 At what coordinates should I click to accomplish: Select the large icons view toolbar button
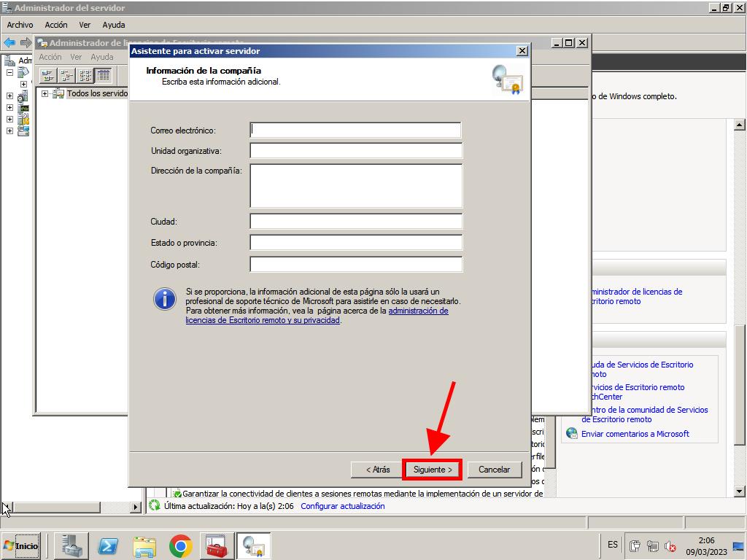(48, 75)
